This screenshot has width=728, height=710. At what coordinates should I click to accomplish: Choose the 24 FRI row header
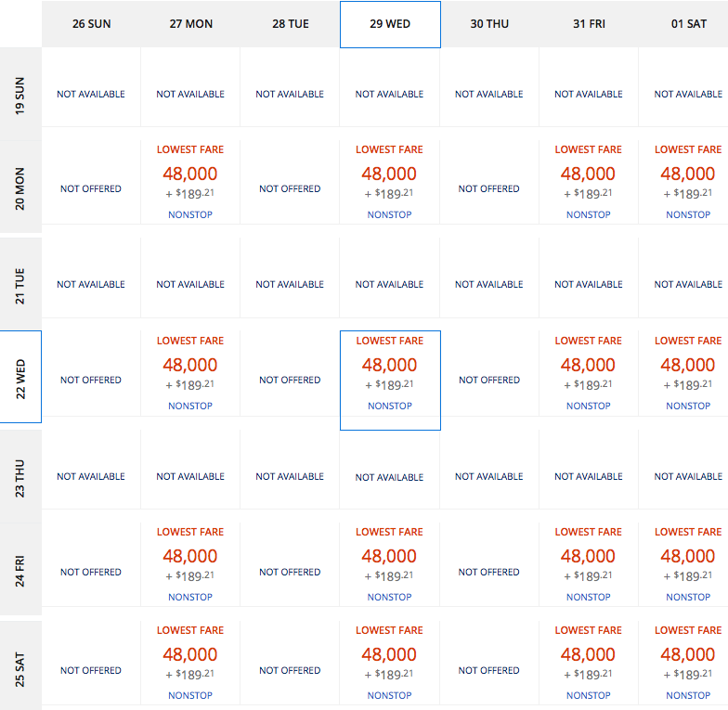pyautogui.click(x=20, y=570)
